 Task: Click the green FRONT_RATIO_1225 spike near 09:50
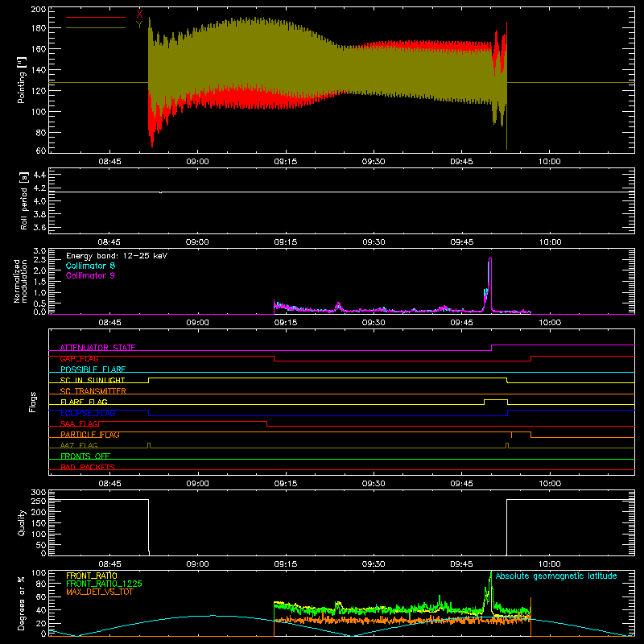(490, 592)
